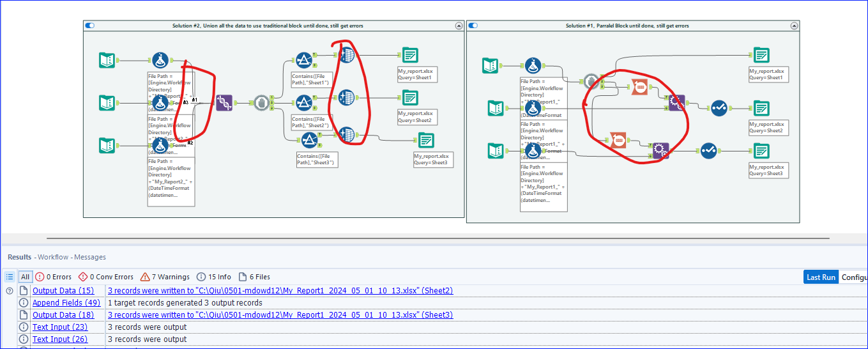Image resolution: width=868 pixels, height=349 pixels.
Task: Click the Last Run button
Action: (821, 277)
